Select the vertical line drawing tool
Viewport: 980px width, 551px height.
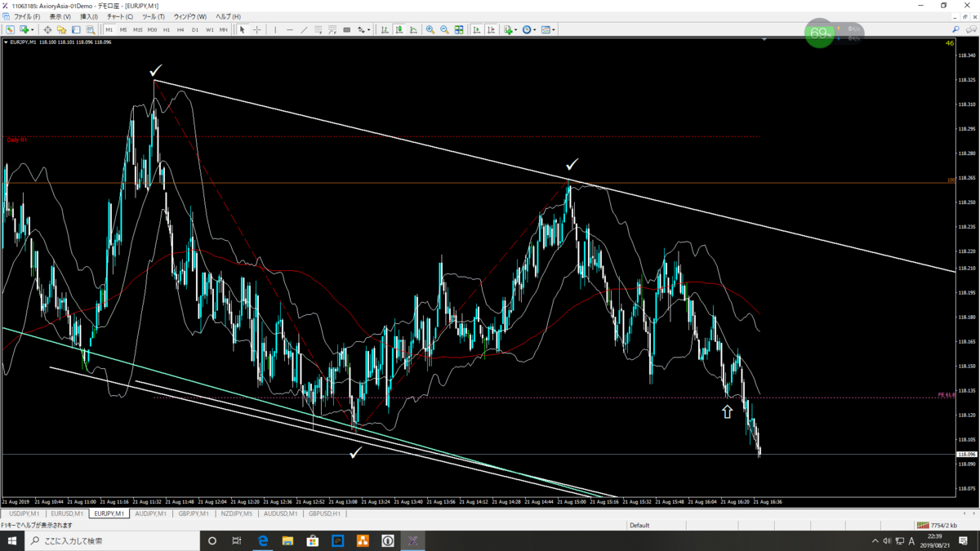[275, 29]
